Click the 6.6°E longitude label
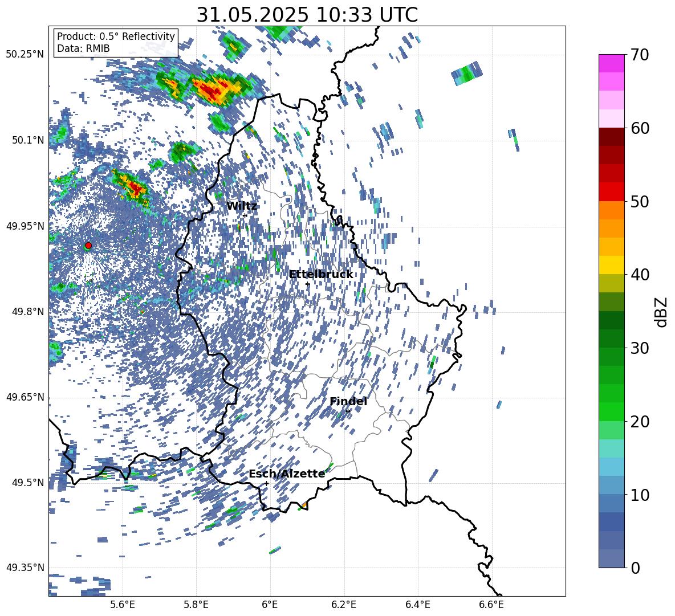The height and width of the screenshot is (616, 675). pyautogui.click(x=491, y=605)
